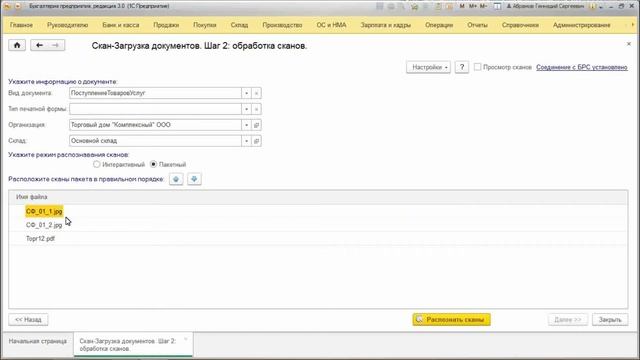Select the file СФ_01_1.jpg
The height and width of the screenshot is (360, 640).
tap(44, 211)
